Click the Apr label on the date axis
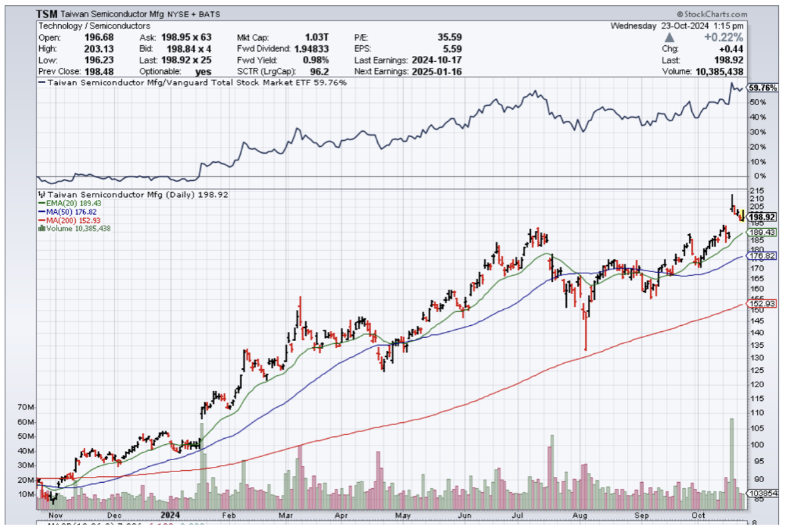 (341, 515)
